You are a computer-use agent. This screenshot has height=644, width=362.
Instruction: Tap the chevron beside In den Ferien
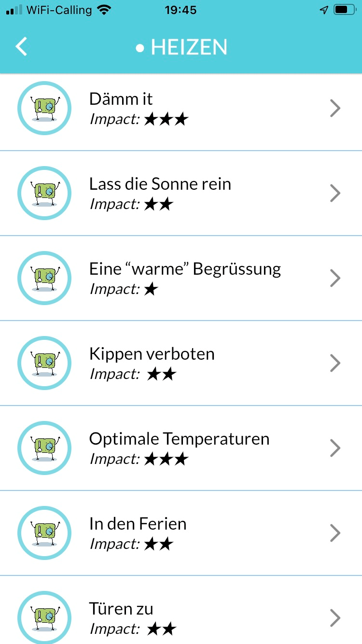pyautogui.click(x=335, y=533)
